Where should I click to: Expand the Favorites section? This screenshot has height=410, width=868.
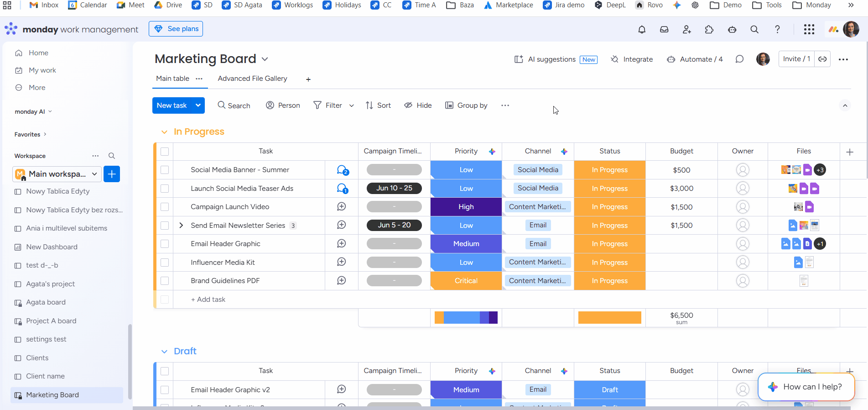[31, 135]
